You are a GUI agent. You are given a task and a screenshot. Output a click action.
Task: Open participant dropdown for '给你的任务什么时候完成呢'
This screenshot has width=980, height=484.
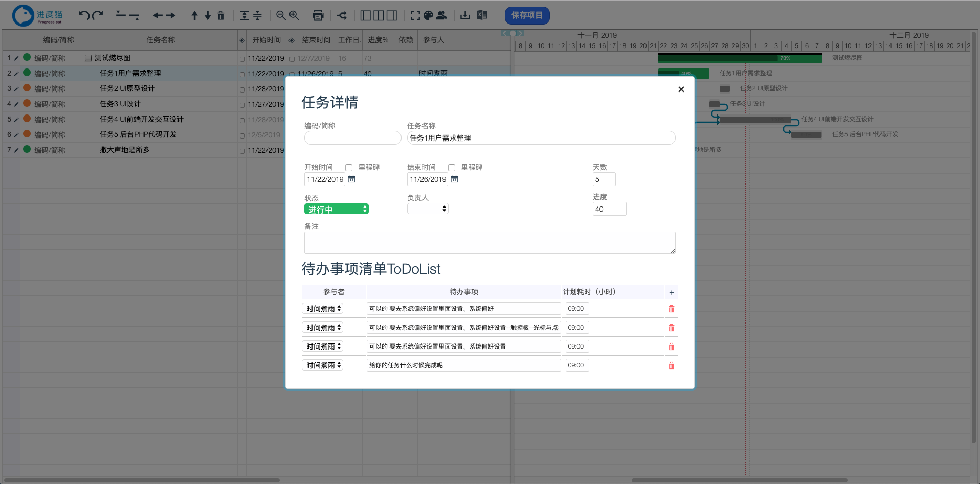[x=322, y=365]
